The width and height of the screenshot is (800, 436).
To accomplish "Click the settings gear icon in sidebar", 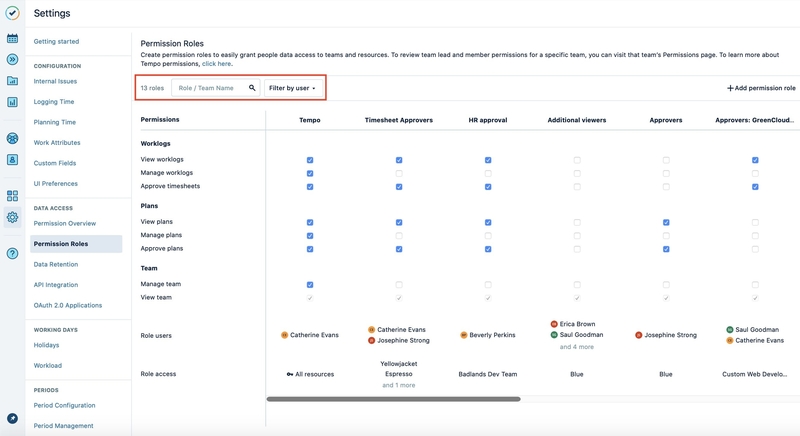I will (12, 217).
